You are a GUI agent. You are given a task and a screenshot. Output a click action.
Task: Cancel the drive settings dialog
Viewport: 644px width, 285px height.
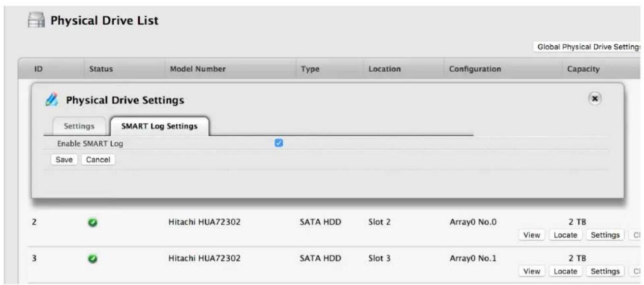coord(97,159)
